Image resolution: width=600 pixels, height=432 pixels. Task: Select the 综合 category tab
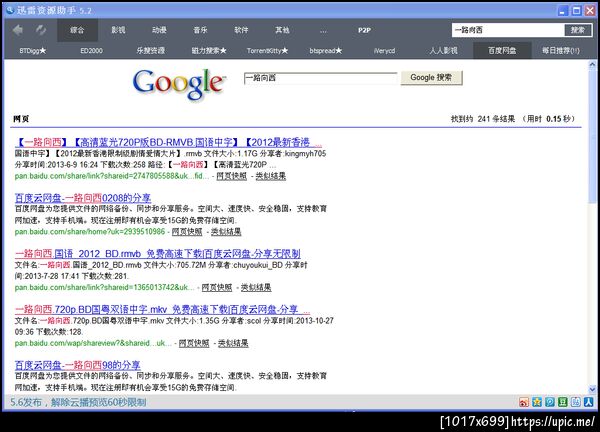[x=77, y=30]
